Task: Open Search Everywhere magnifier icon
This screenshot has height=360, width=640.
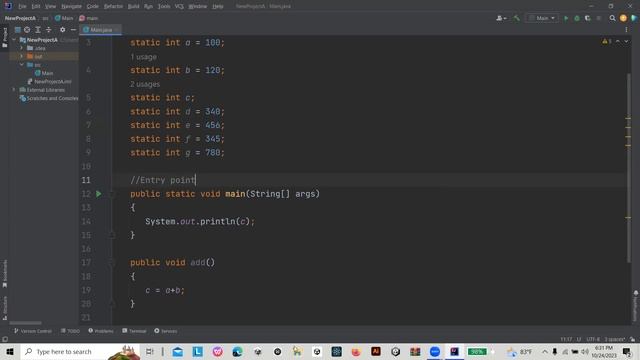Action: 612,18
